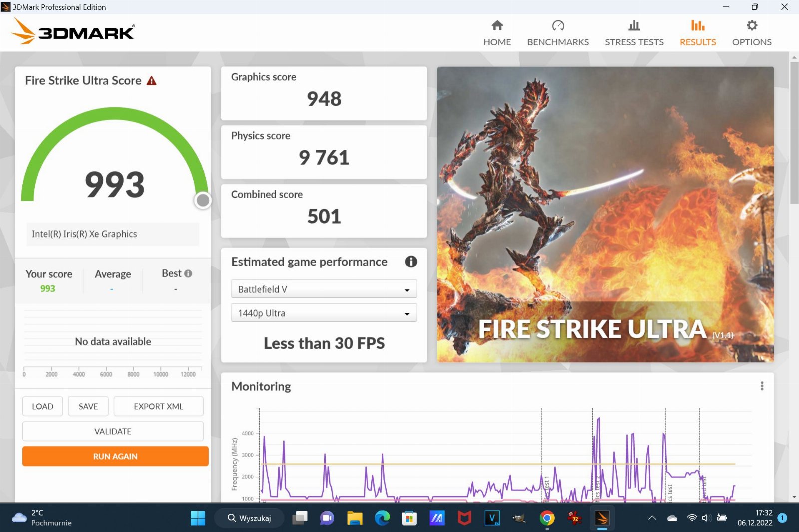The image size is (799, 532).
Task: Expand the 1440p Ultra resolution dropdown
Action: click(324, 313)
